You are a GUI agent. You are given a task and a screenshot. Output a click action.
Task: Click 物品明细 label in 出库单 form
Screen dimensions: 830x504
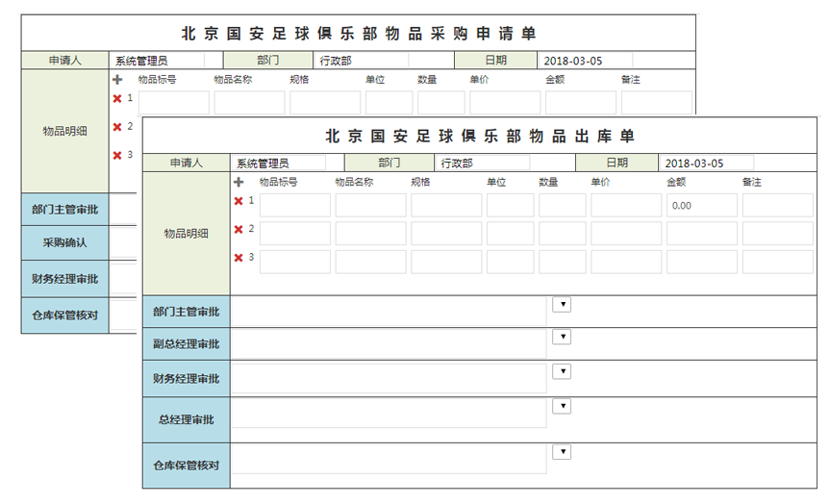point(186,234)
